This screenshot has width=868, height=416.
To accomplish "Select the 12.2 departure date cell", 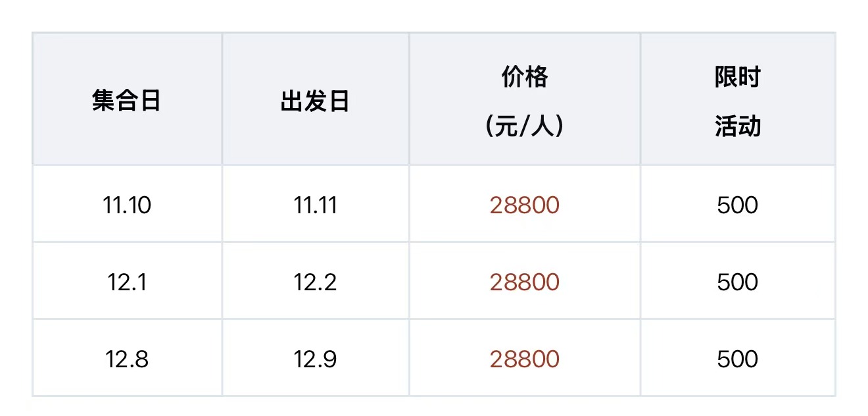I will point(315,282).
